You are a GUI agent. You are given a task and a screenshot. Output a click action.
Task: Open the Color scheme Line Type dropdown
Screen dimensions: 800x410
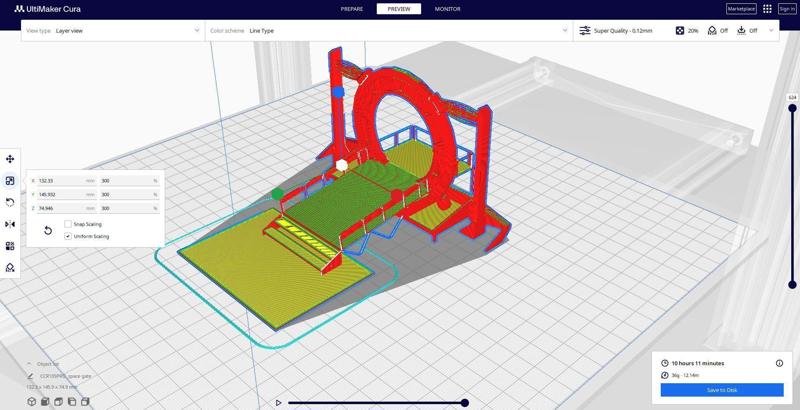pos(389,31)
